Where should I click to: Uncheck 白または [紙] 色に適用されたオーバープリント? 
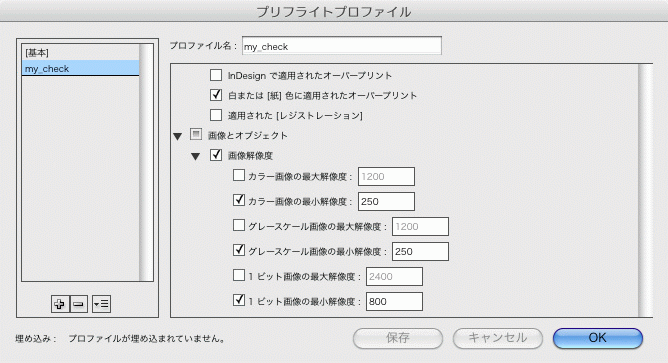(216, 95)
